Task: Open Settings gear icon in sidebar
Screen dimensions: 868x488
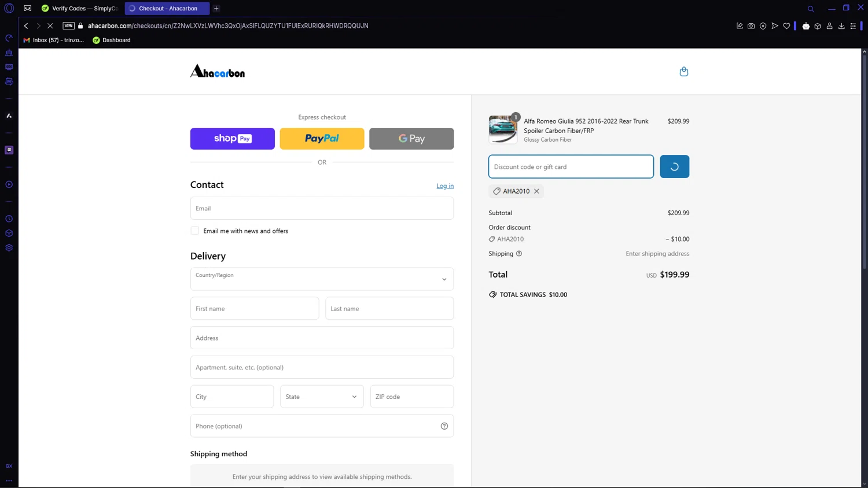Action: pos(9,248)
